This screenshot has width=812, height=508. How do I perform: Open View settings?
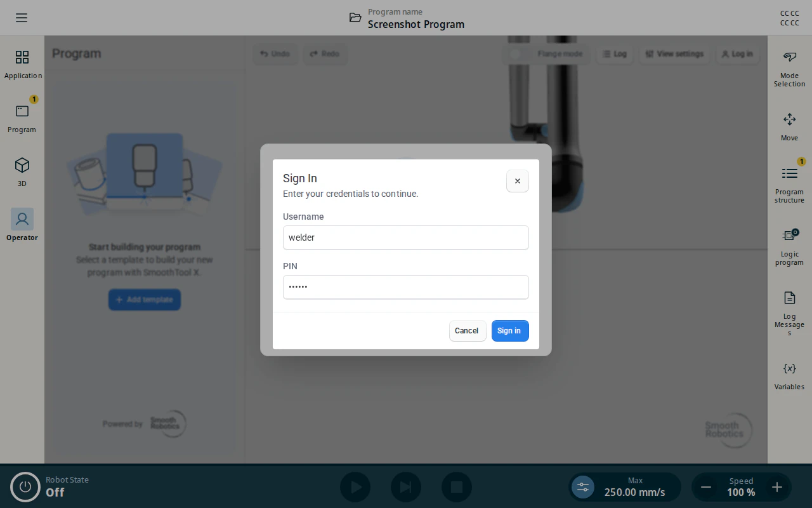(674, 54)
